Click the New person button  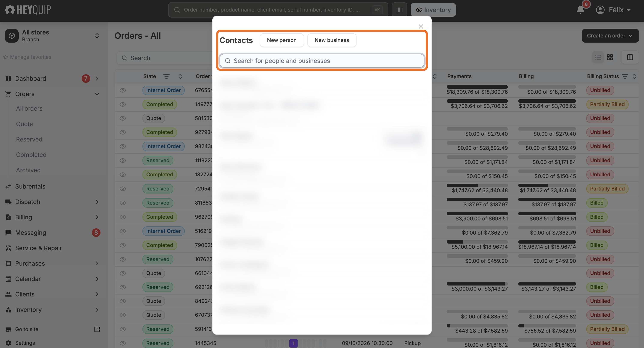point(282,40)
